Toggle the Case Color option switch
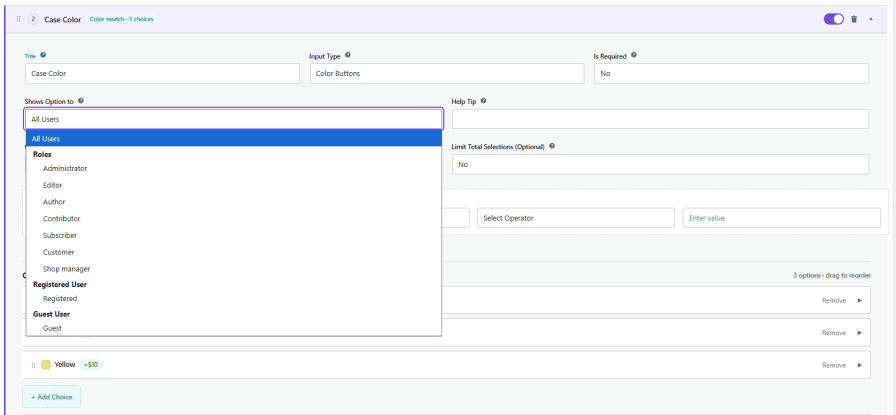 pos(833,19)
